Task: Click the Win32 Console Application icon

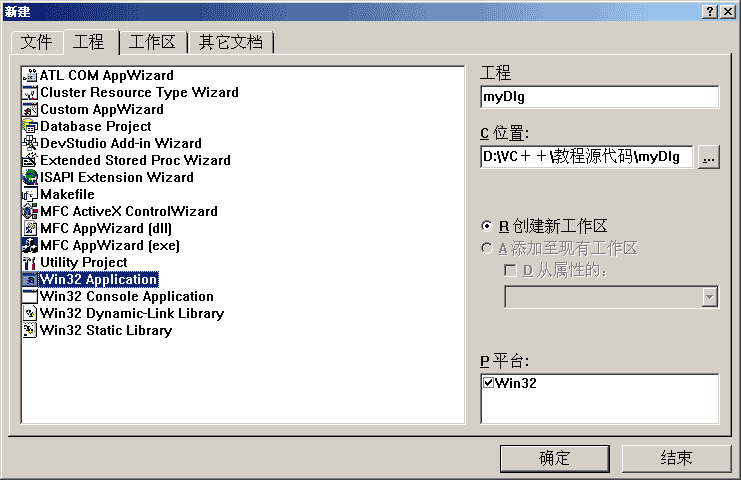Action: point(30,297)
